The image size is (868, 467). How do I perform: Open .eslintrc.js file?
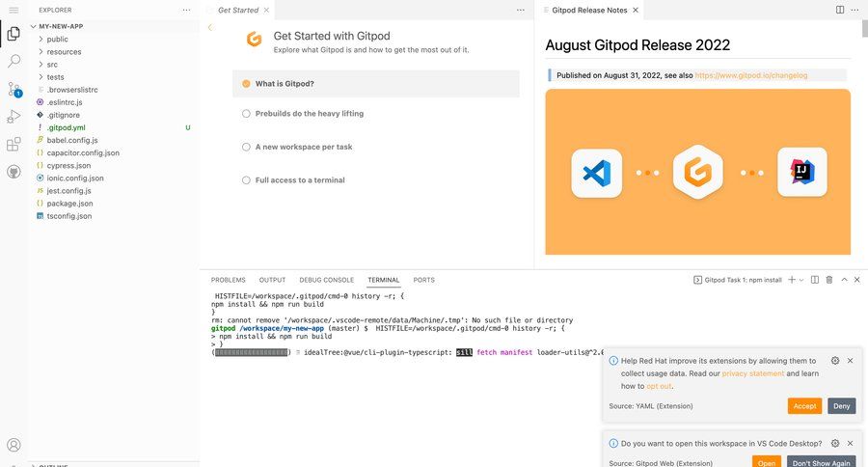114,102
